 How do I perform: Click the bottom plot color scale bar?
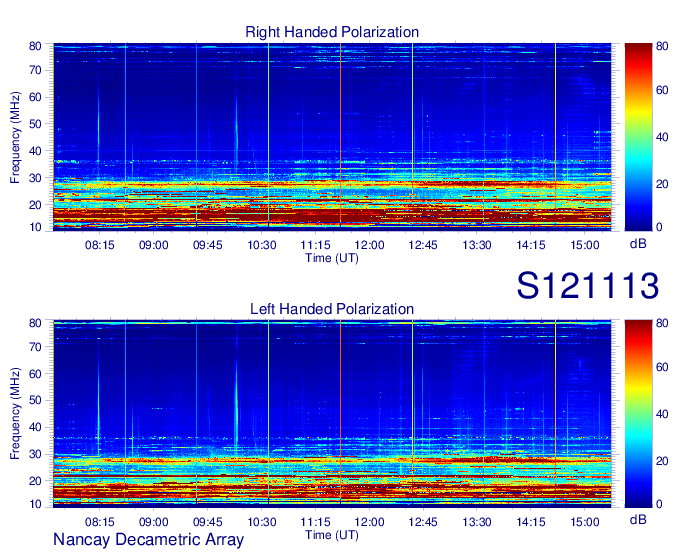638,414
